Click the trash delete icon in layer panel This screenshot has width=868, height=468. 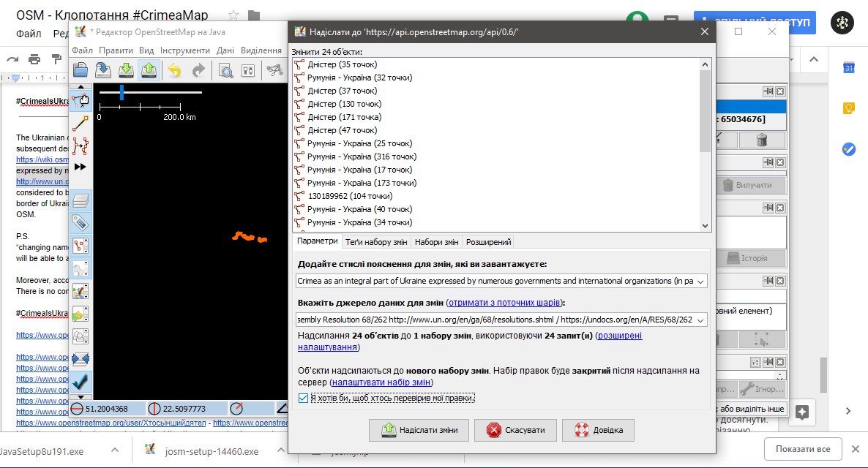click(x=762, y=140)
